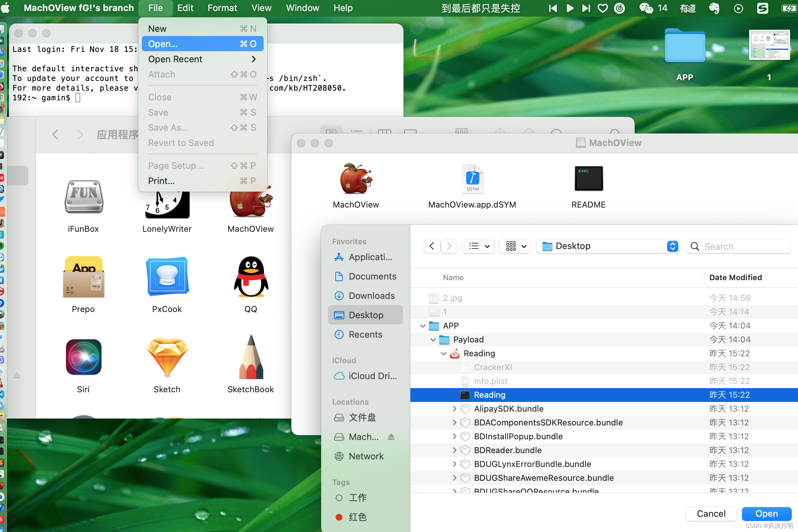Open the SketchBook pencil icon
798x532 pixels.
click(x=251, y=357)
